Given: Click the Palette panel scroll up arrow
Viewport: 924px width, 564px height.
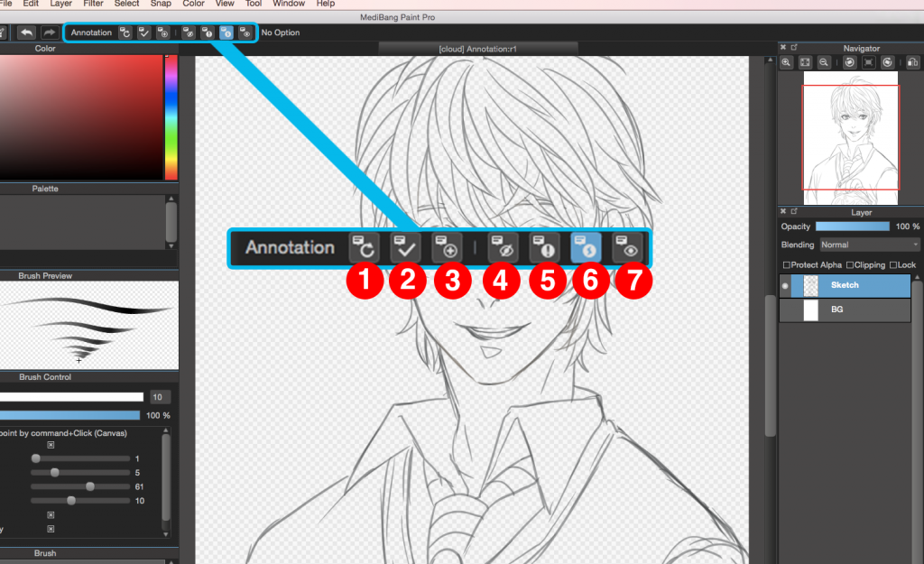Looking at the screenshot, I should (x=171, y=199).
